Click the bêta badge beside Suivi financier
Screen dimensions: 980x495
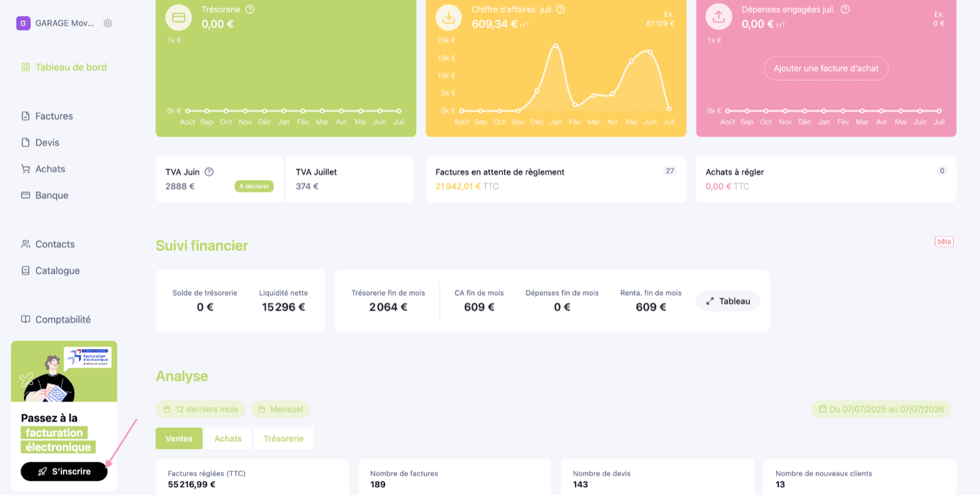(944, 241)
